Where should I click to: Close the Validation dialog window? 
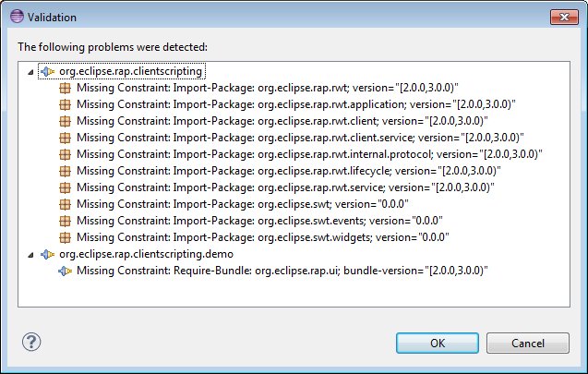tap(564, 17)
